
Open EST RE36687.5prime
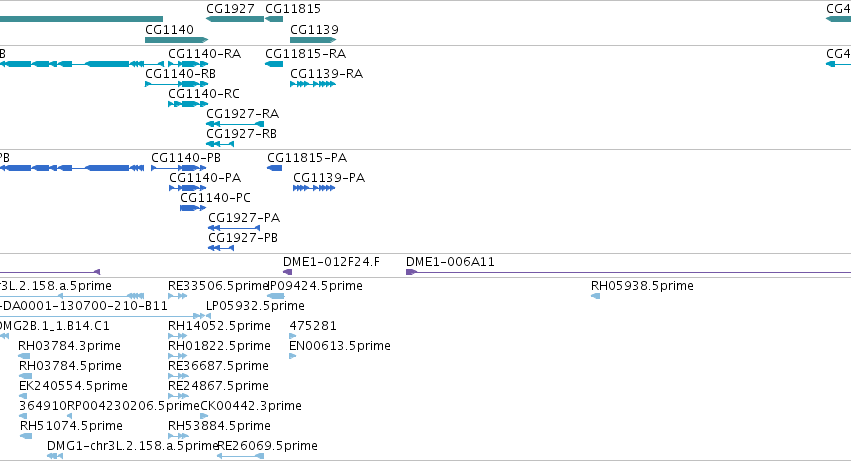[218, 366]
